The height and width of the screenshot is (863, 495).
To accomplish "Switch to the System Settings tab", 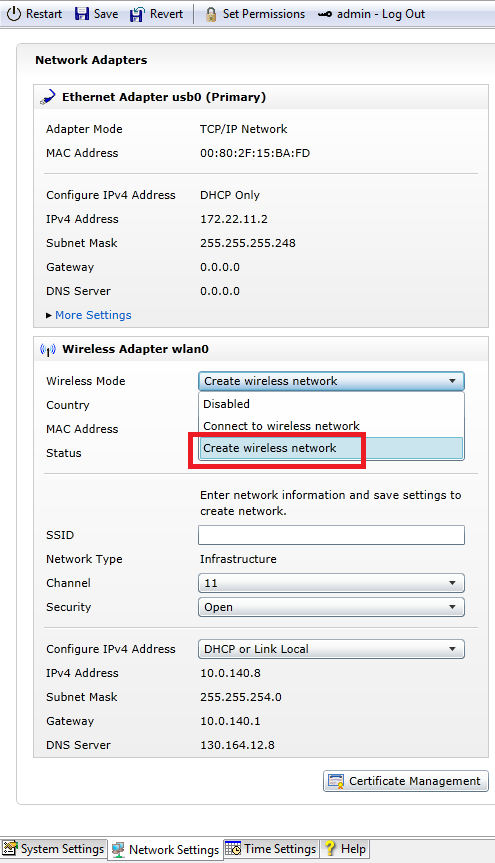I will [53, 849].
